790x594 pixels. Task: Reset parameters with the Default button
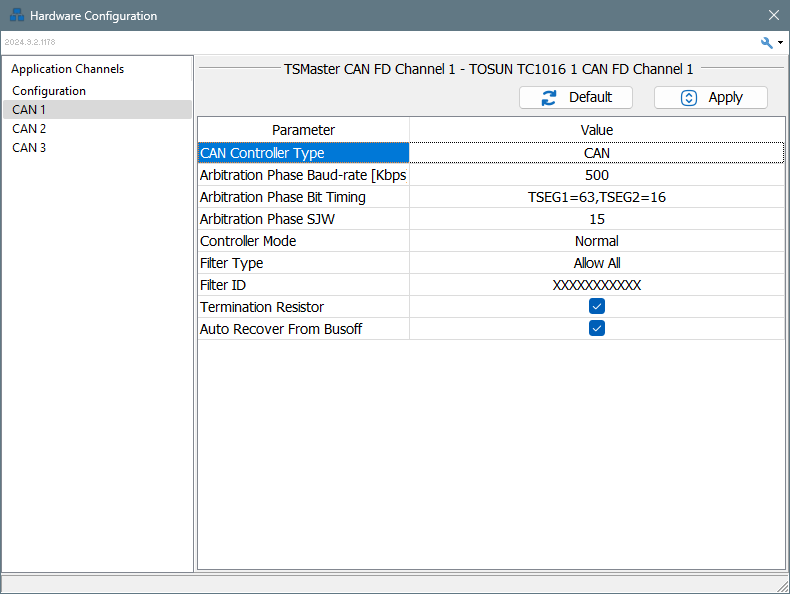[576, 97]
